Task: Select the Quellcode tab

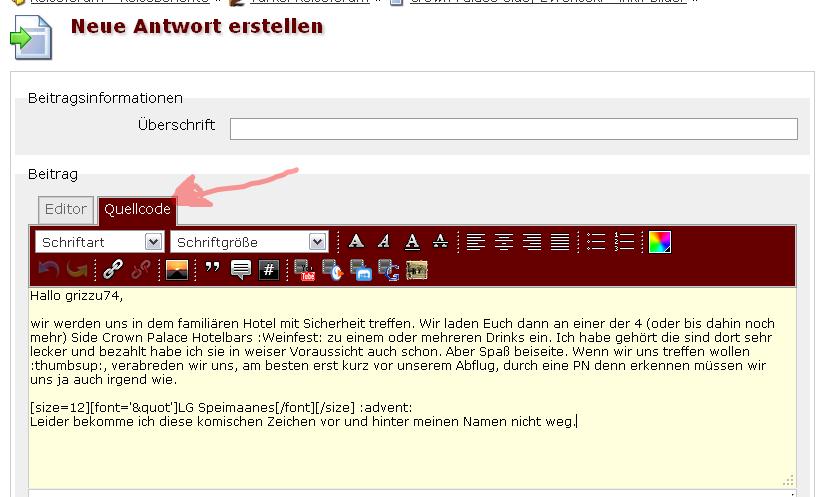Action: point(137,210)
